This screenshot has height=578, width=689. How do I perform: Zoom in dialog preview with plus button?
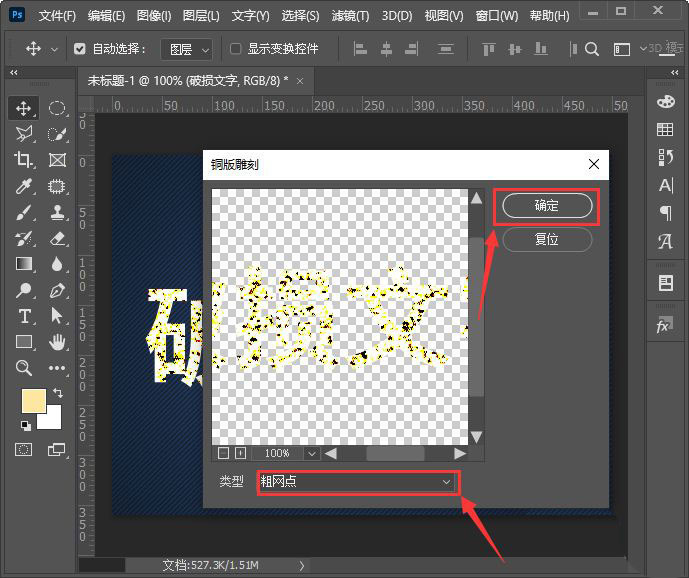tap(240, 453)
